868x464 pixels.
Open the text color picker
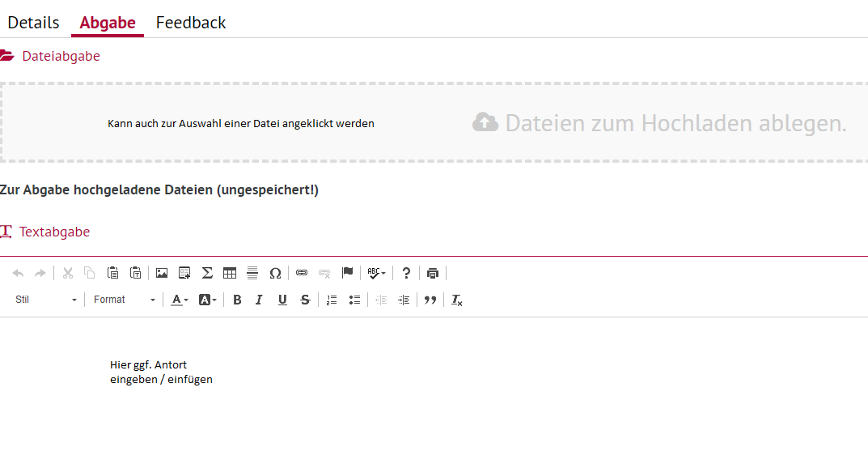pyautogui.click(x=180, y=300)
